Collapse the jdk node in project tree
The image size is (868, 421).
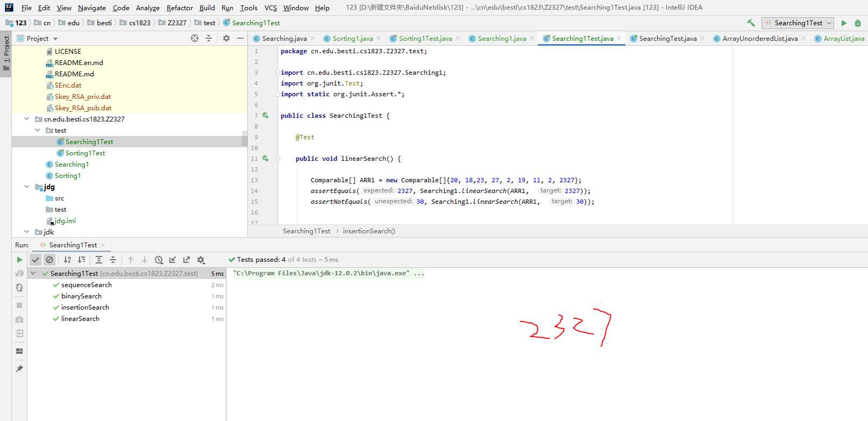tap(26, 232)
